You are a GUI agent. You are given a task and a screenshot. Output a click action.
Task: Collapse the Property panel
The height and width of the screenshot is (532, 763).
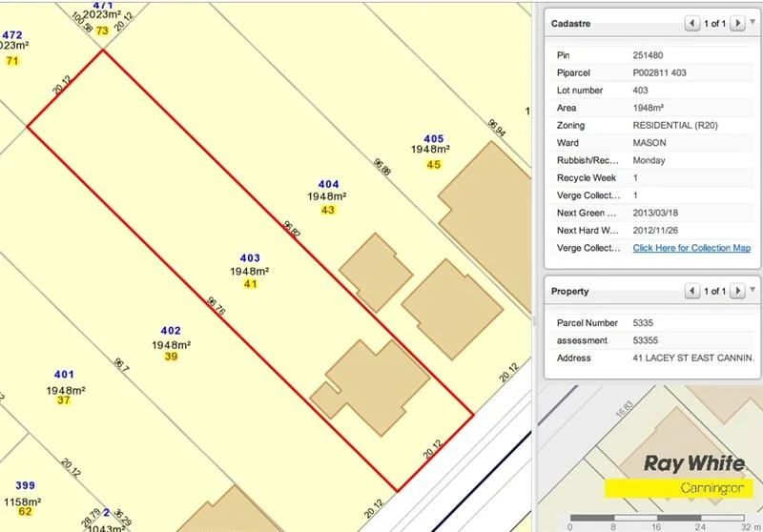tap(752, 290)
